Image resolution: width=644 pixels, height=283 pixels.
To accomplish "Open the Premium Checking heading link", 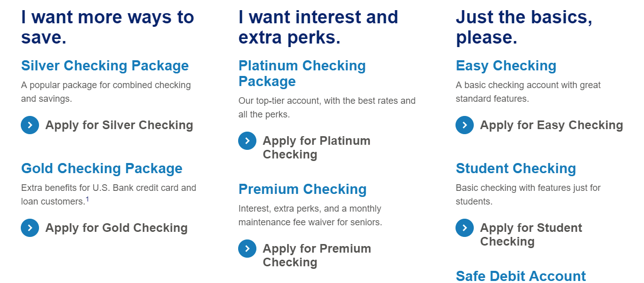I will click(302, 189).
